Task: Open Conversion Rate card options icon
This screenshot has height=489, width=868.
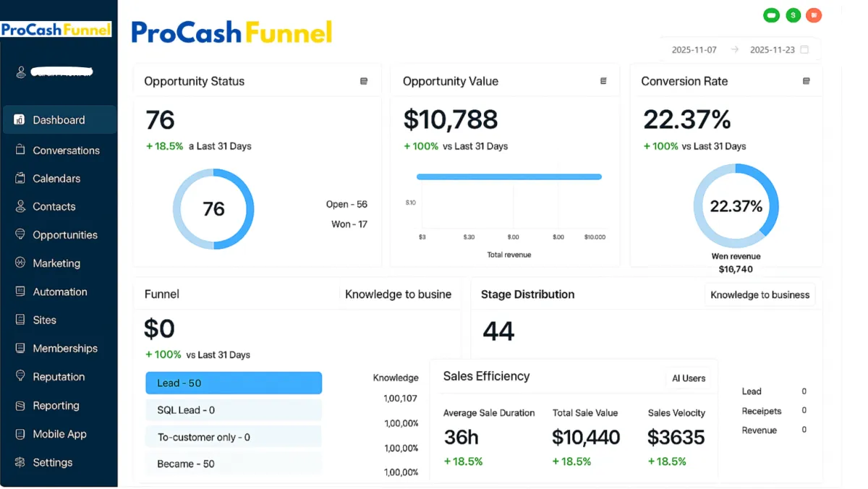Action: (806, 81)
